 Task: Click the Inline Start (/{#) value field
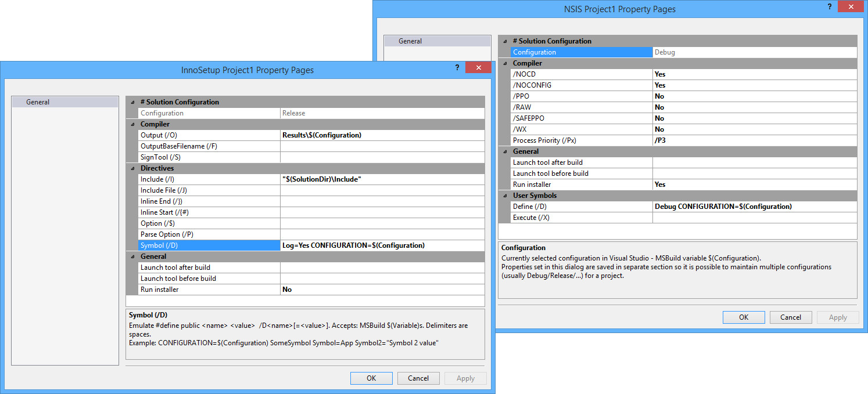coord(382,212)
